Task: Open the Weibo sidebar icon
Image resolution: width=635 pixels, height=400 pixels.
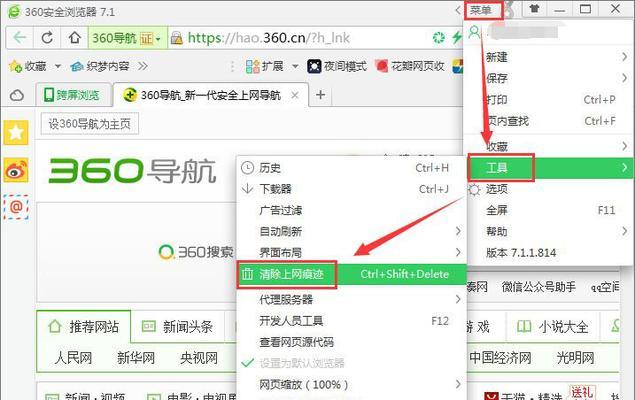Action: tap(16, 170)
